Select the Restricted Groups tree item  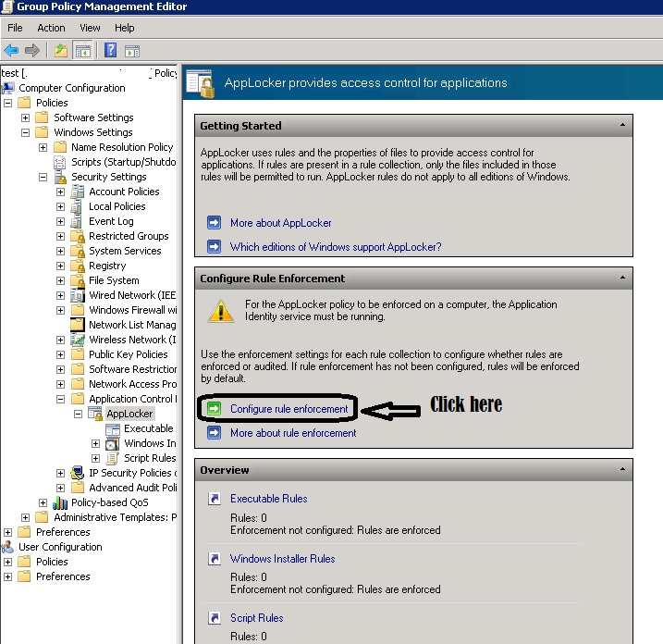[x=129, y=236]
